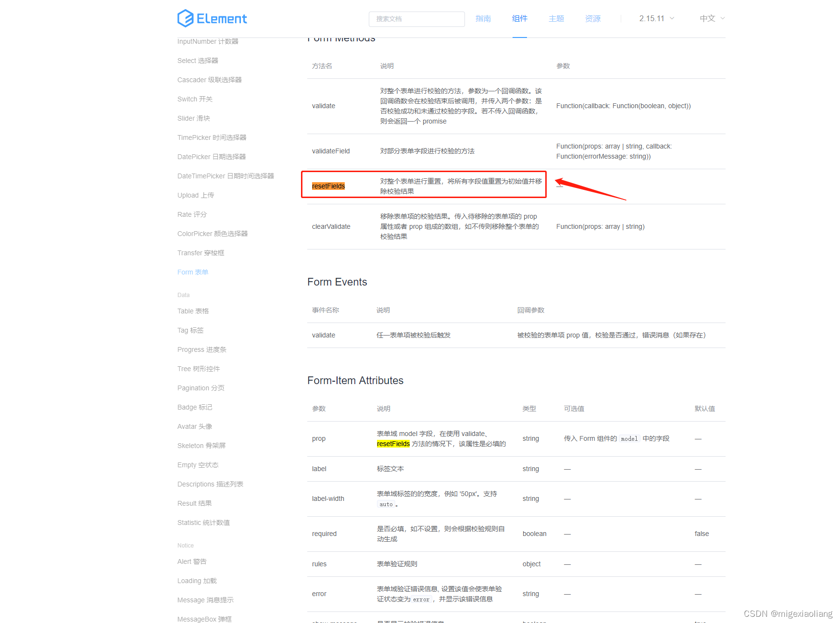
Task: Go to TimePicker 时间选择器 page
Action: 212,137
